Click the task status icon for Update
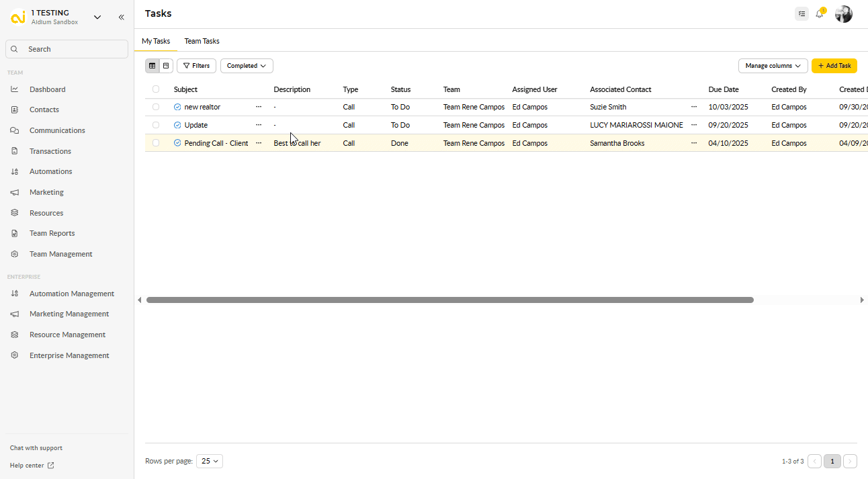868x479 pixels. coord(177,125)
